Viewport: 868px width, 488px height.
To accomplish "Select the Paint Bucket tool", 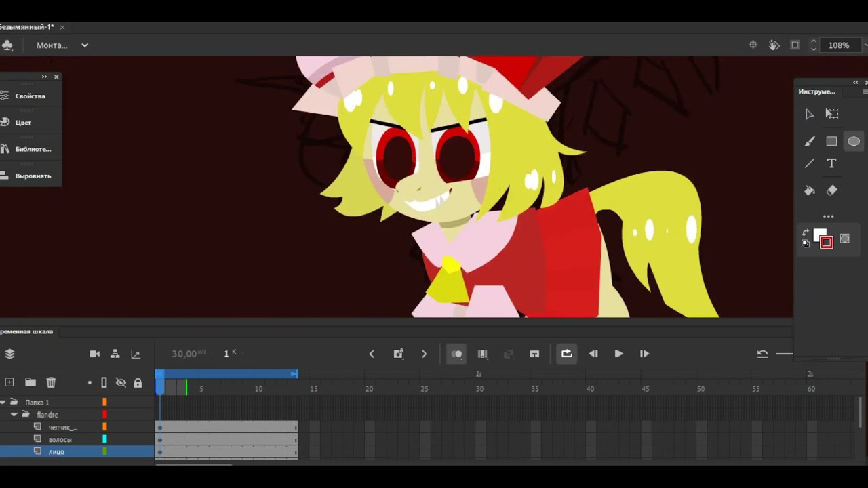I will pos(810,190).
